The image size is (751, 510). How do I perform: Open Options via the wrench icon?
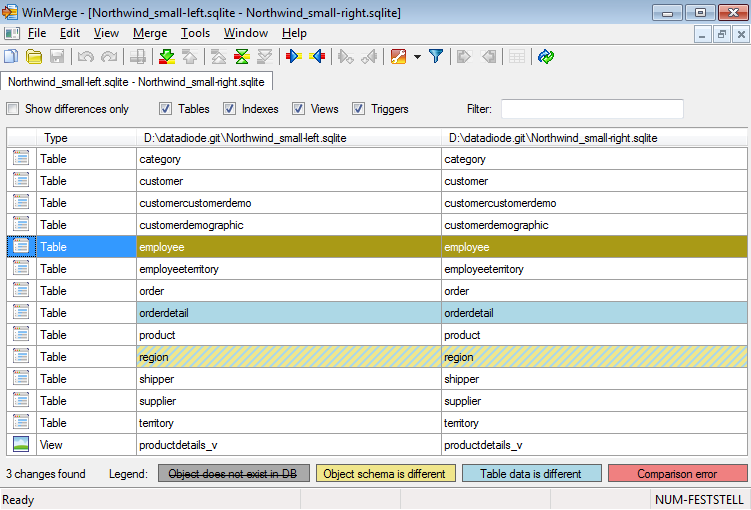(x=398, y=57)
